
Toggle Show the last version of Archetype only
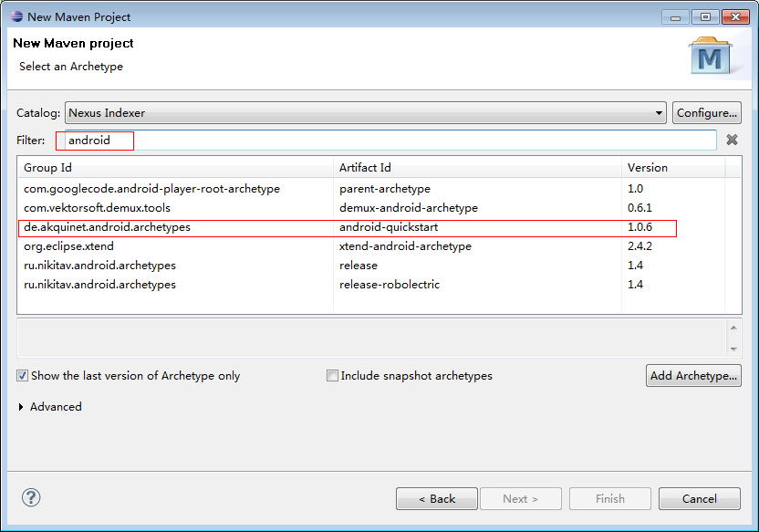(x=23, y=376)
